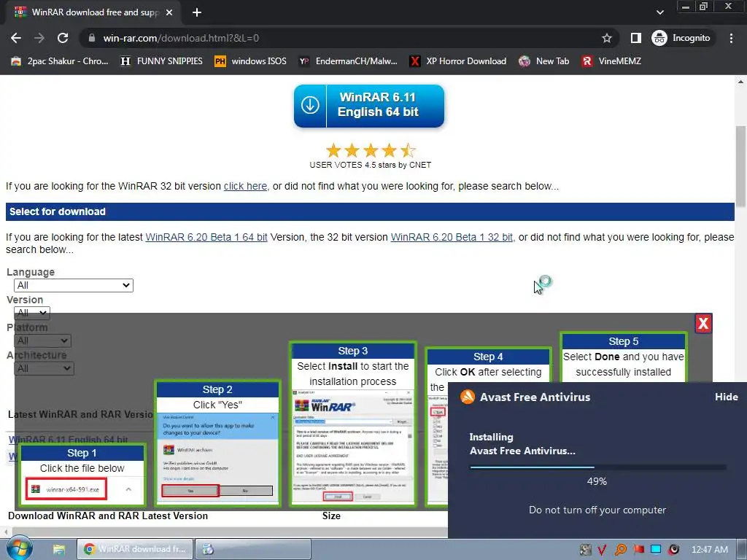Click the browser forward arrow
The height and width of the screenshot is (560, 747).
39,38
